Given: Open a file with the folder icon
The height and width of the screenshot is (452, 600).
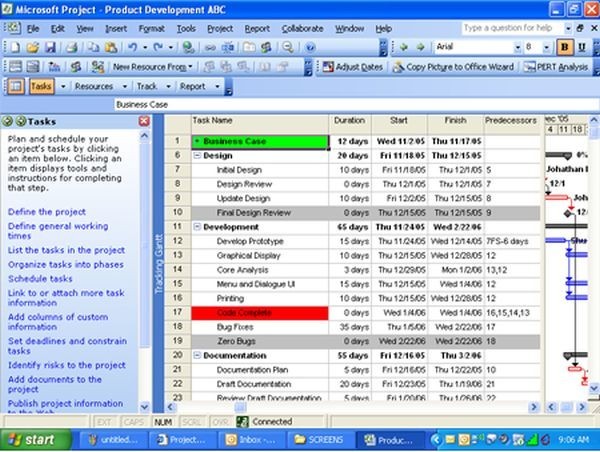Looking at the screenshot, I should coord(33,47).
